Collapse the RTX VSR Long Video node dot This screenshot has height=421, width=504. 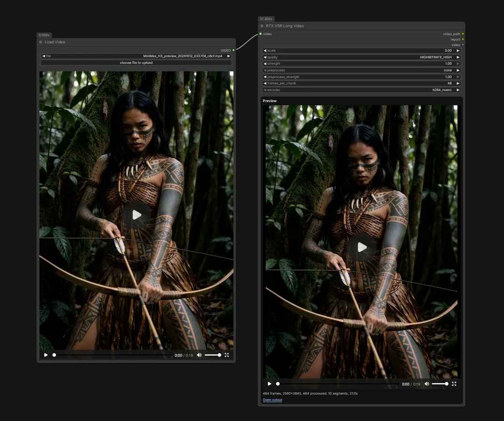coord(262,26)
